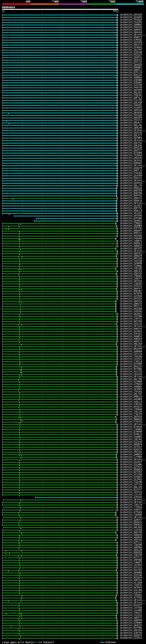Select the UniRef100_C5DJ95 label
The height and width of the screenshot is (644, 146).
(x=131, y=268)
